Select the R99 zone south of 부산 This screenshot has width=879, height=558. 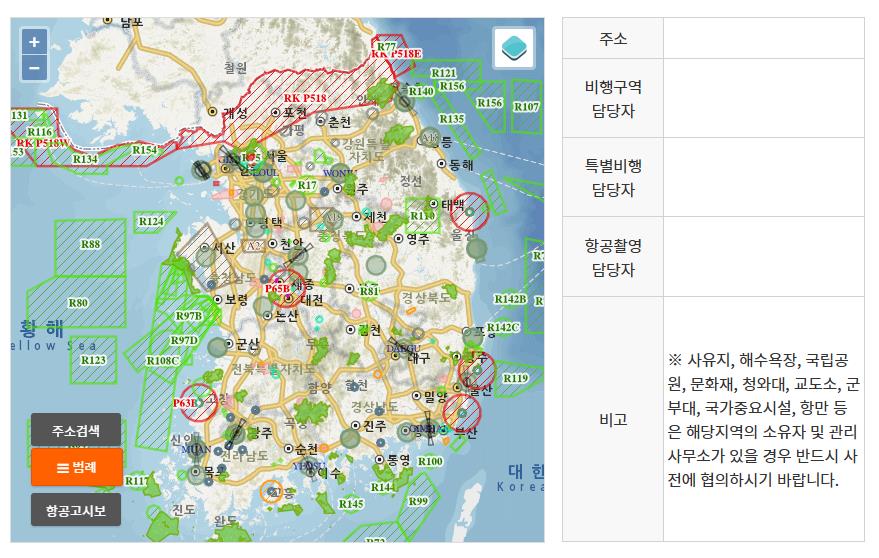click(418, 501)
